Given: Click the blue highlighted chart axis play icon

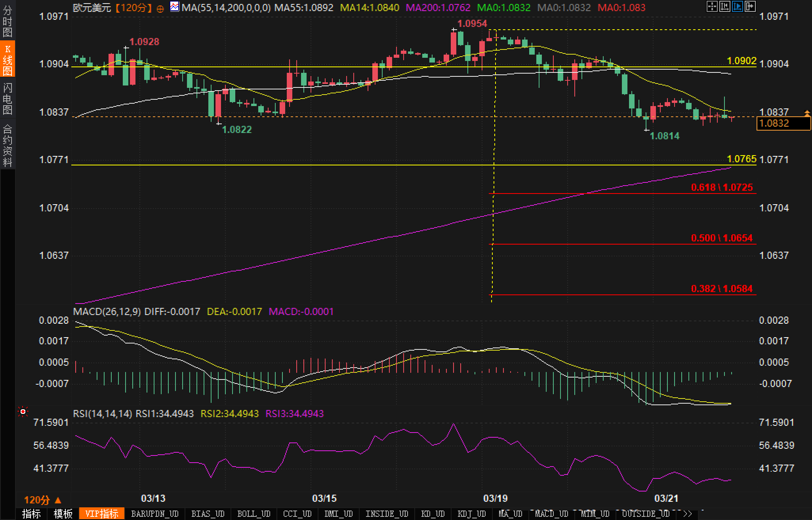Looking at the screenshot, I should coord(737,6).
